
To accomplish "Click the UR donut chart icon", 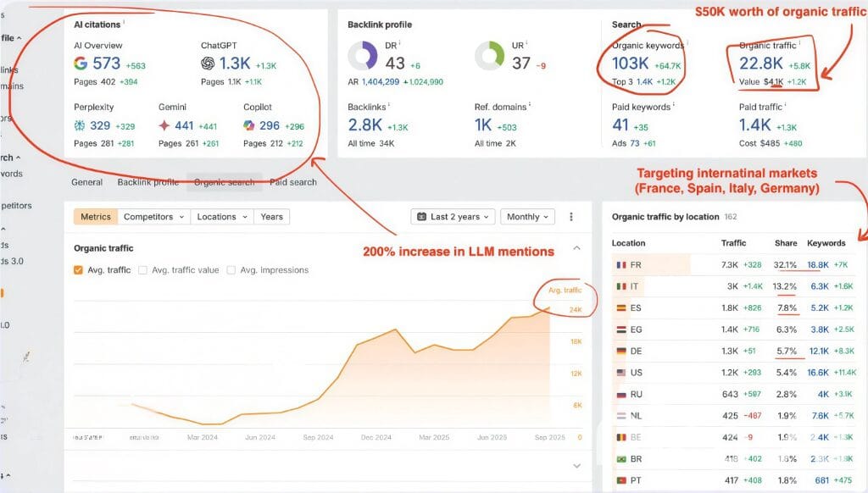I will [490, 56].
